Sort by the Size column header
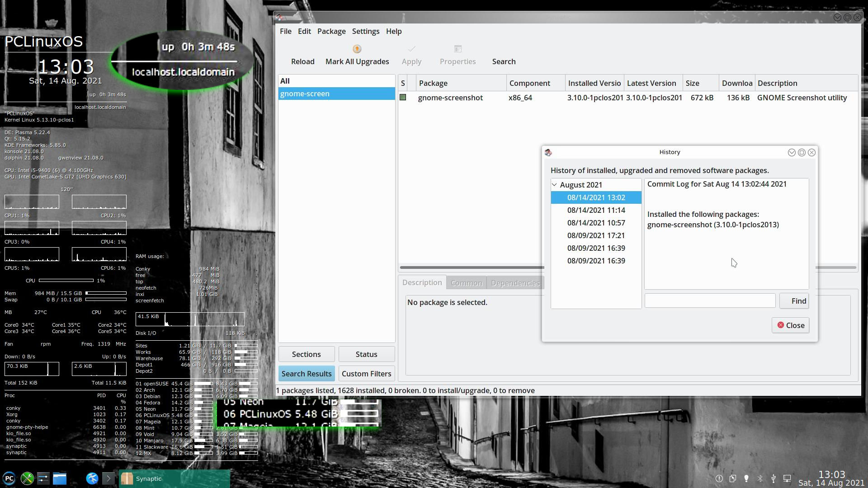The image size is (868, 488). (701, 83)
